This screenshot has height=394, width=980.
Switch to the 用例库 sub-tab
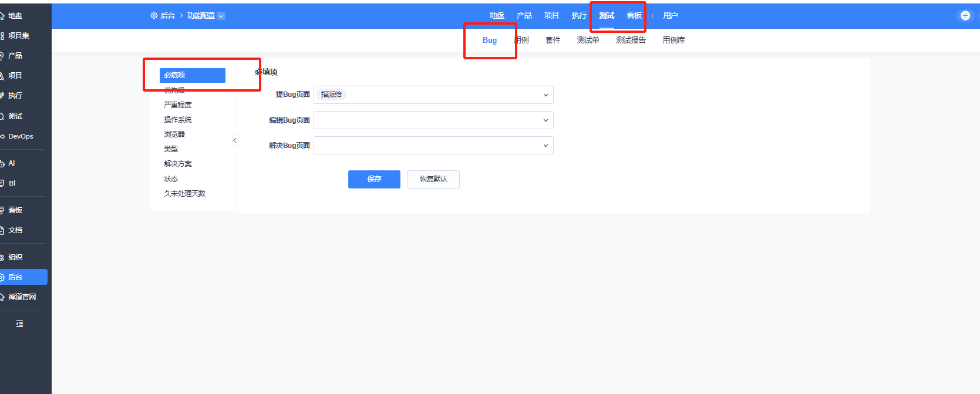coord(673,41)
